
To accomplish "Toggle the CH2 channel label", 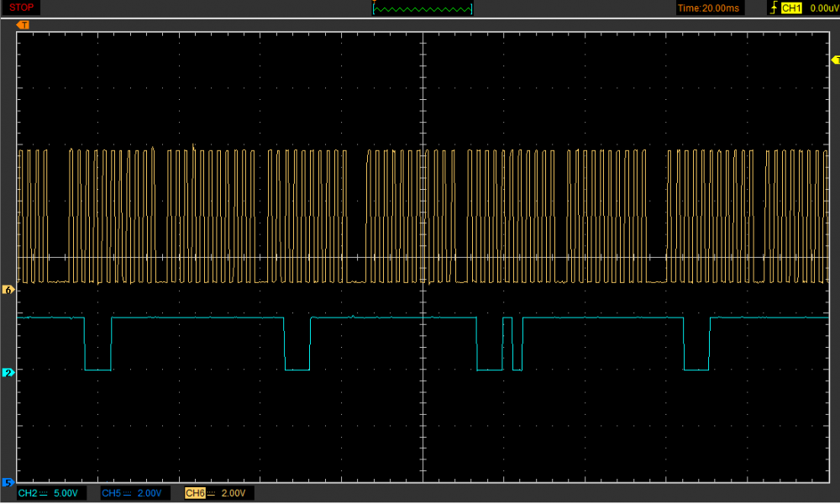I will pos(28,493).
